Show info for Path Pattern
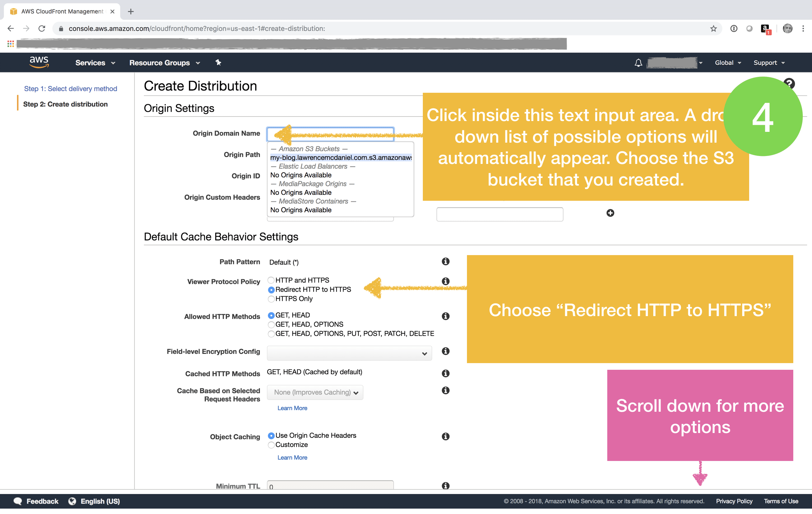Image resolution: width=812 pixels, height=514 pixels. (445, 261)
